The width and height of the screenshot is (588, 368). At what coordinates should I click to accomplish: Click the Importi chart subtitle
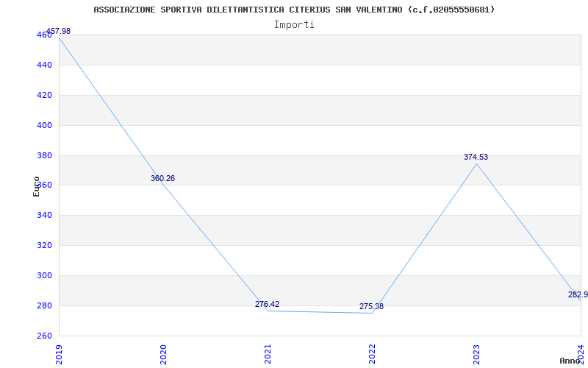294,25
